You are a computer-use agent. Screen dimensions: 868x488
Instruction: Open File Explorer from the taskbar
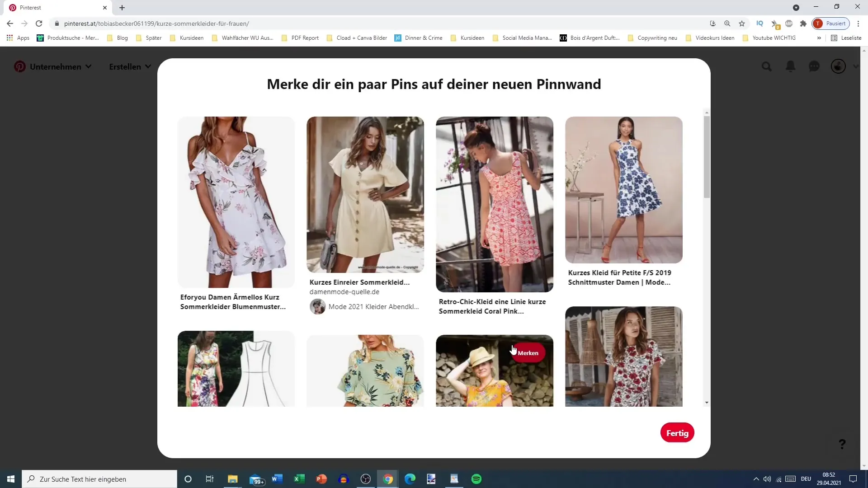pos(233,479)
